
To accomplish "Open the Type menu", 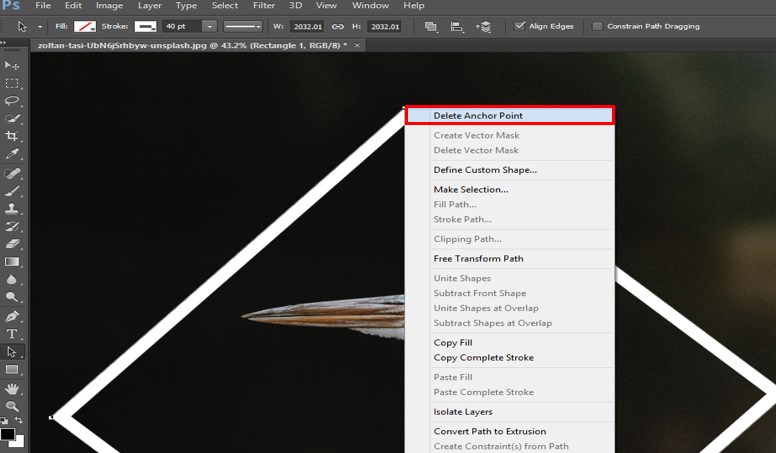I will [x=186, y=6].
